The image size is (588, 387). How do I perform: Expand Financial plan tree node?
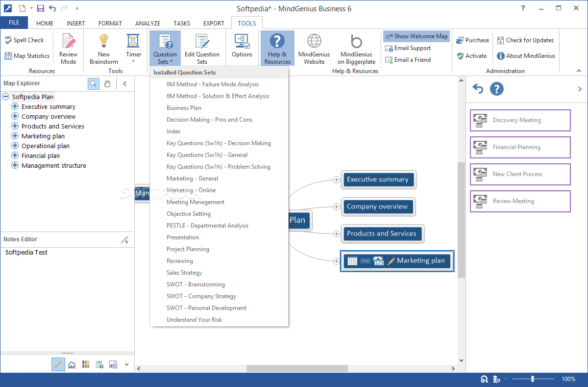coord(15,155)
